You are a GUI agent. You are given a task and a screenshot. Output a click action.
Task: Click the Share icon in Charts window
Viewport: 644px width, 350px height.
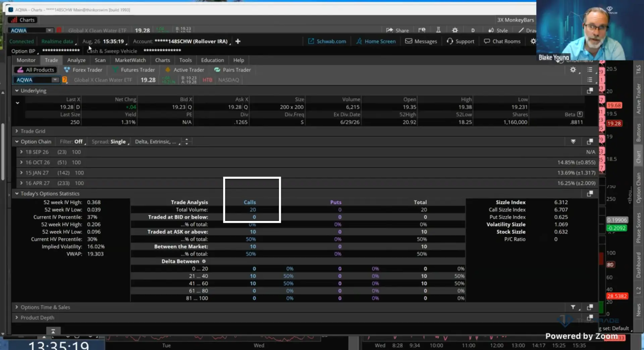click(389, 30)
